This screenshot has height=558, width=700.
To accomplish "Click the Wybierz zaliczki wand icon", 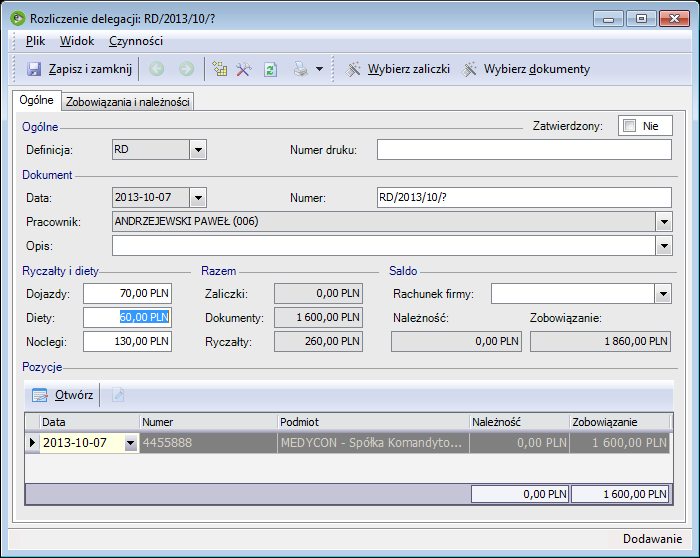I will coord(353,69).
